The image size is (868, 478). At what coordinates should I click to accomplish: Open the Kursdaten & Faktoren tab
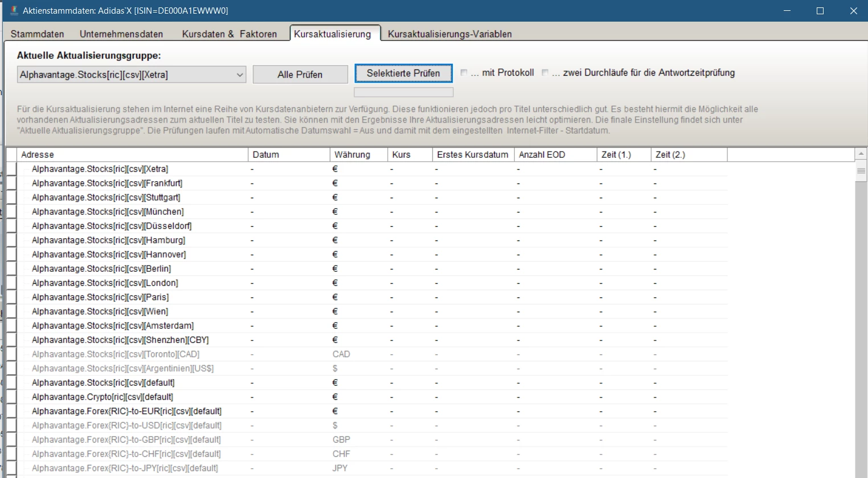click(230, 34)
